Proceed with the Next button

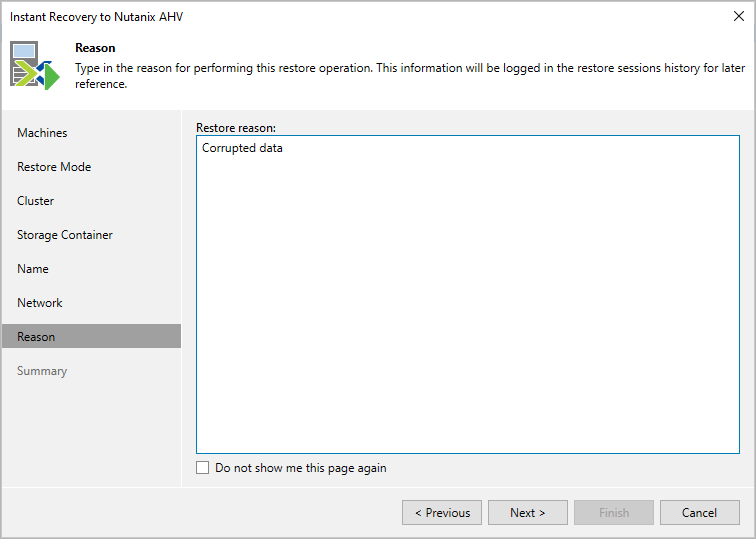point(527,513)
